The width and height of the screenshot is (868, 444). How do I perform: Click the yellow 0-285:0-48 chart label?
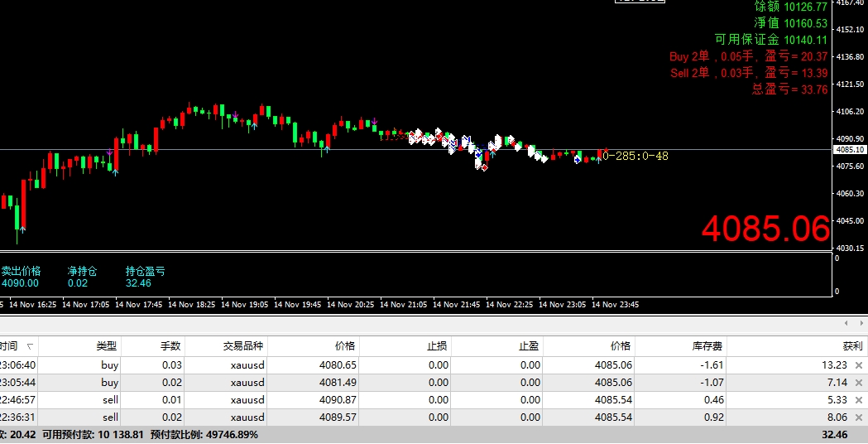click(x=635, y=157)
